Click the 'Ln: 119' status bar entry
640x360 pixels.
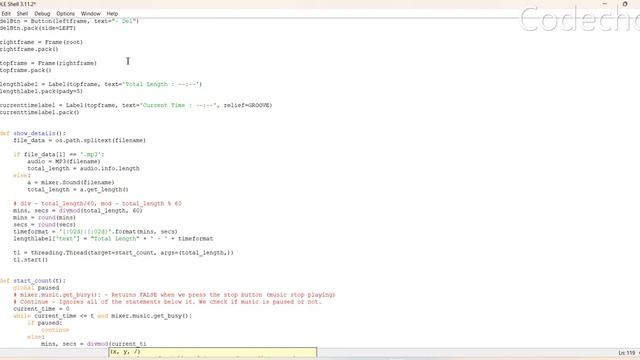click(627, 353)
